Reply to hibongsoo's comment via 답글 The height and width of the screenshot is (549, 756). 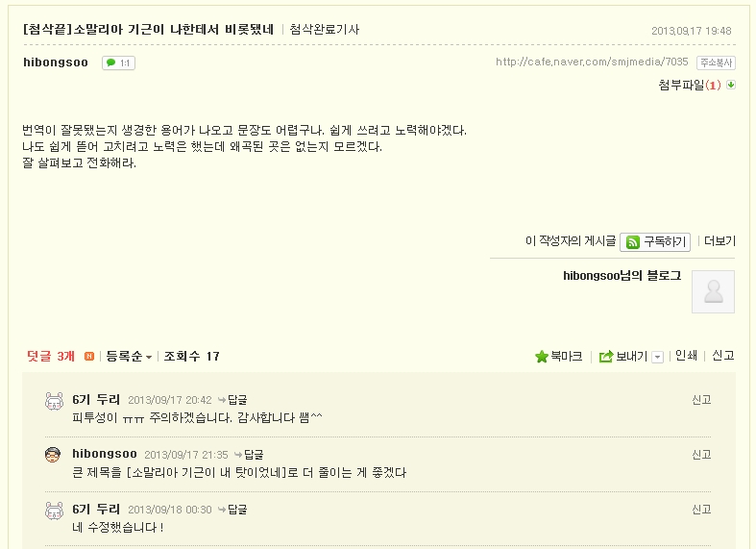(x=253, y=454)
